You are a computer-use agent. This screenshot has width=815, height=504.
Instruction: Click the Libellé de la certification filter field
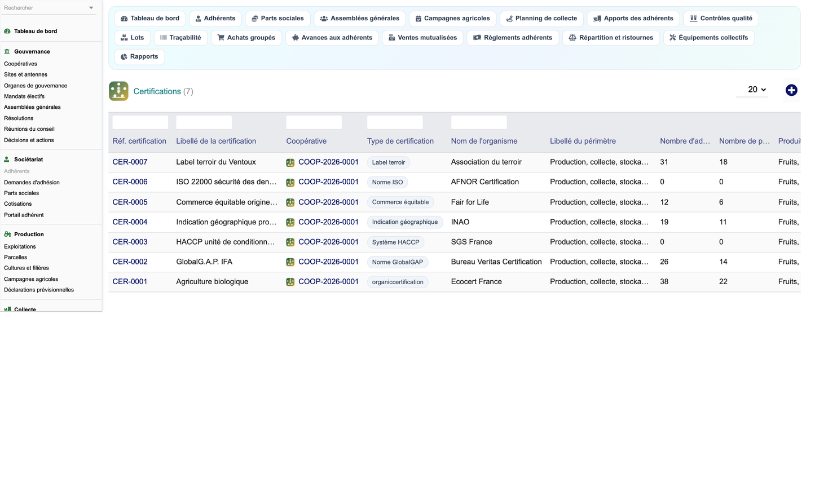point(204,122)
